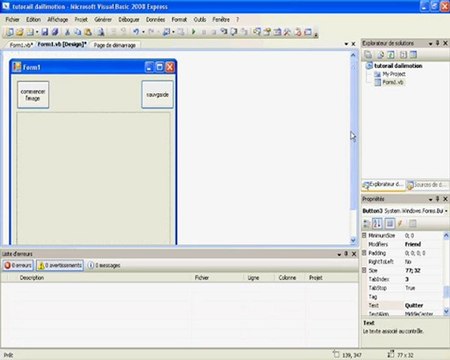Click the Step Over debug icon
Image resolution: width=450 pixels, height=360 pixels.
[234, 32]
